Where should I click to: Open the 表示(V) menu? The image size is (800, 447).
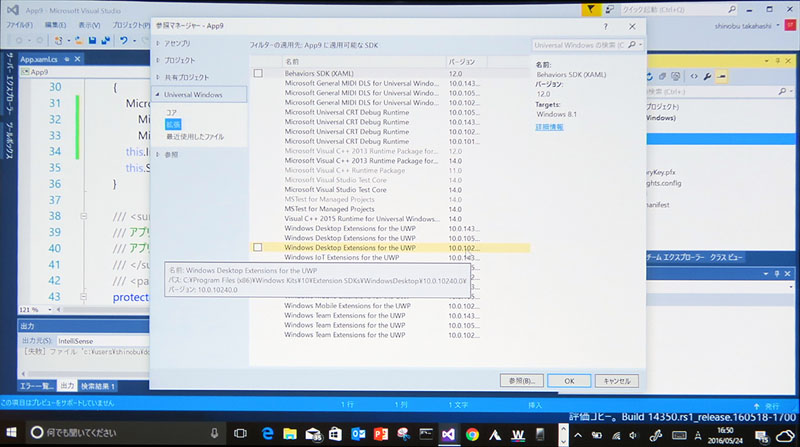pyautogui.click(x=89, y=24)
